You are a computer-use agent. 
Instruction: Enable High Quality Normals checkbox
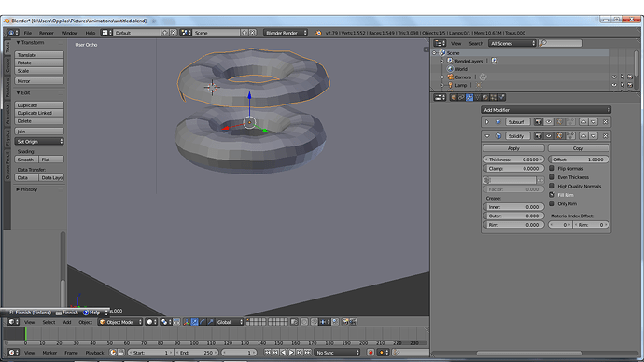point(552,186)
